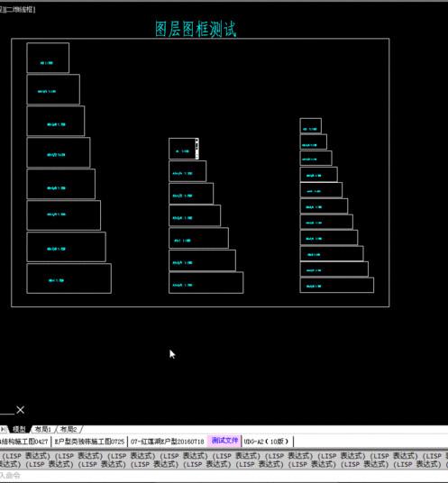Switch to the 07-红莲湖E户型20160718 drawing tab

coord(168,442)
